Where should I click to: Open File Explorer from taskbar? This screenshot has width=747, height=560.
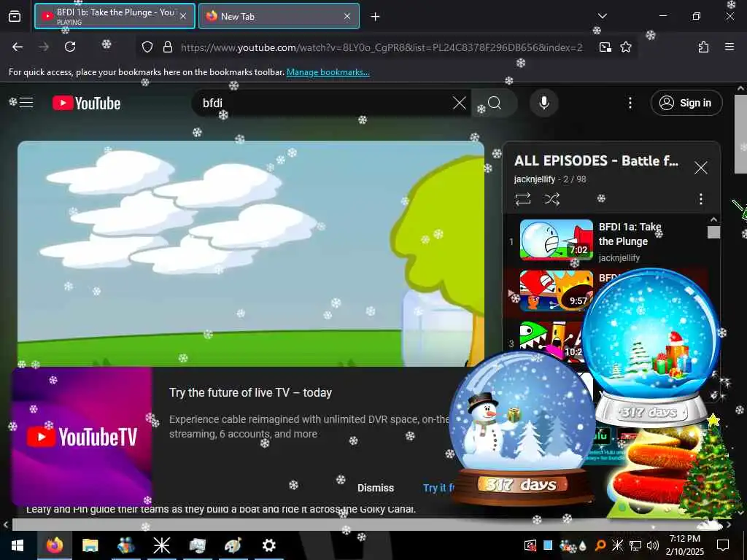click(x=90, y=545)
